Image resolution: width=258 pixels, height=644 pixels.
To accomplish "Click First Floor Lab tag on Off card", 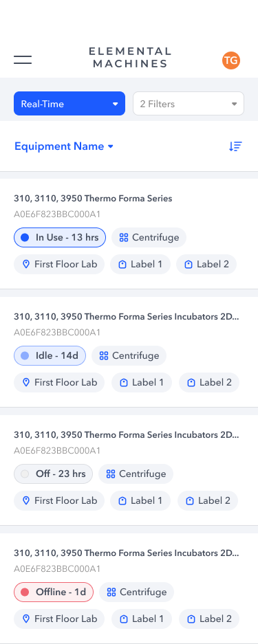I will (59, 500).
